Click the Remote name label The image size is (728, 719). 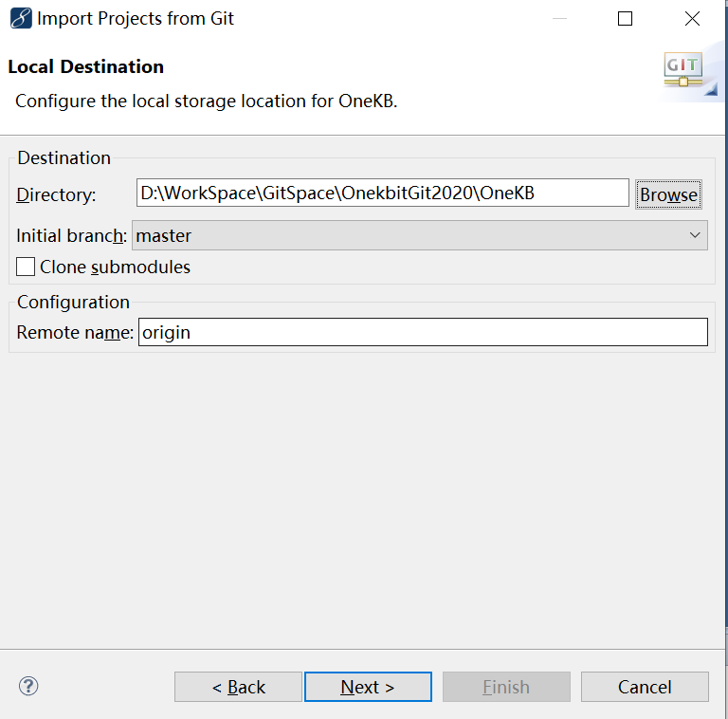coord(74,333)
